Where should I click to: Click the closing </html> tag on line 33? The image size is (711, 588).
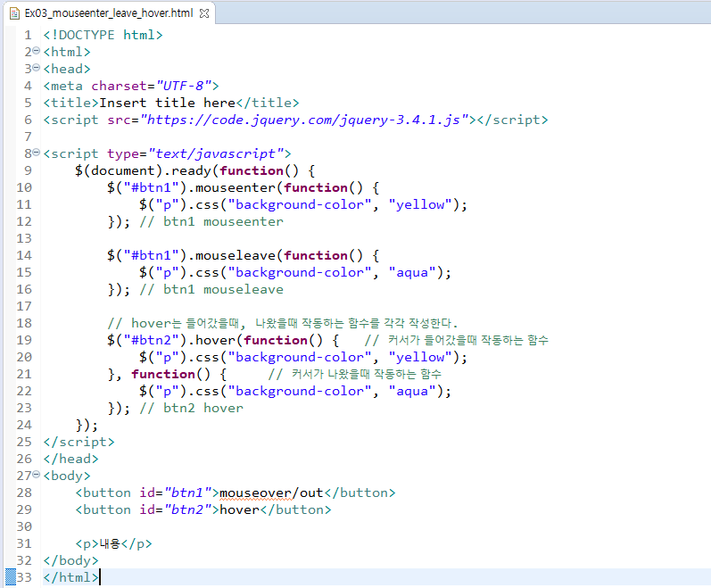point(70,577)
